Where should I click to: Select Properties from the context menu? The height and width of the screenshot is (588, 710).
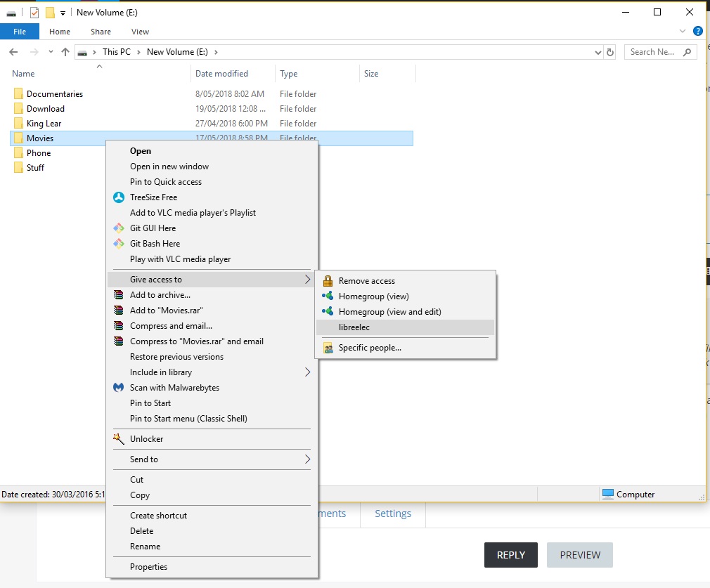[x=148, y=567]
